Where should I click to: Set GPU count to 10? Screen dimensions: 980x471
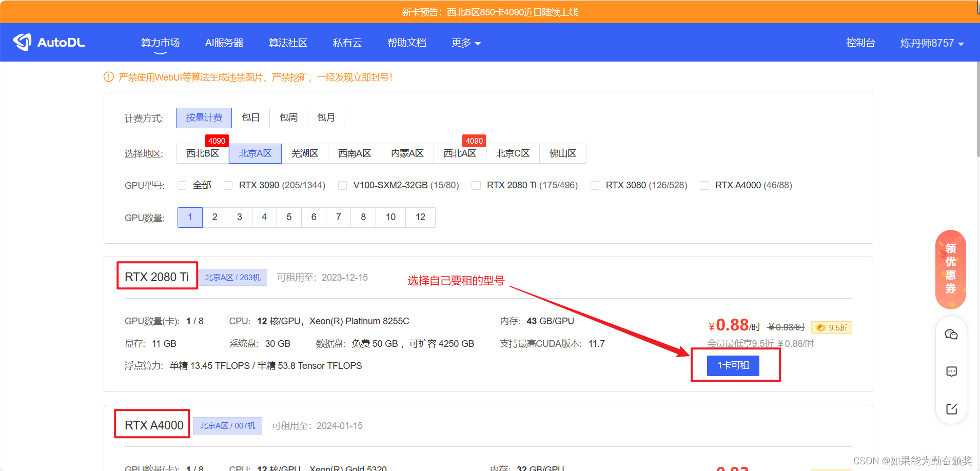coord(391,217)
